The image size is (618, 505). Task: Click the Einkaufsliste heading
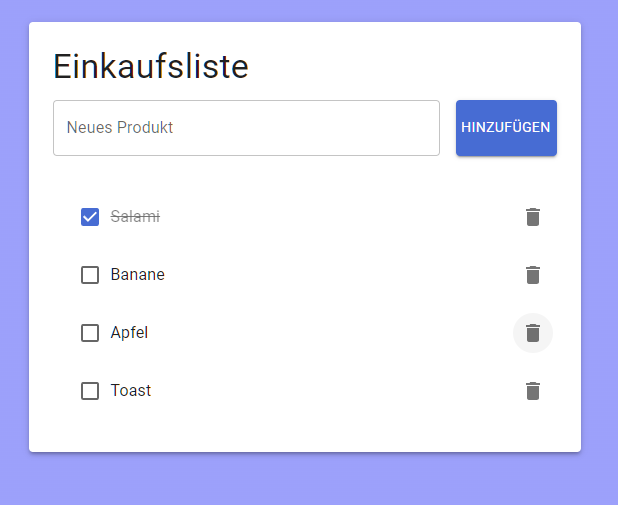click(151, 67)
